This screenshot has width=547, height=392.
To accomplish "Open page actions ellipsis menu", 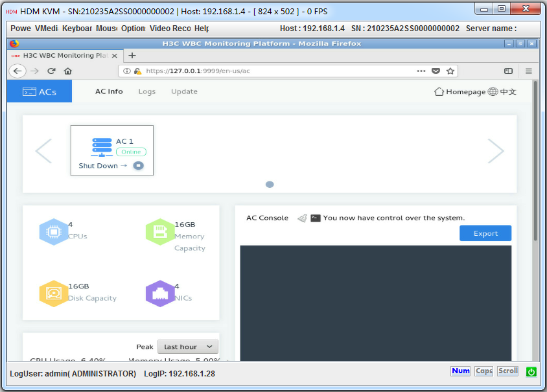I will pos(421,71).
